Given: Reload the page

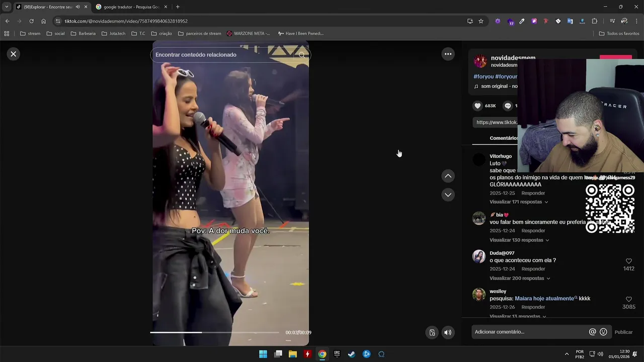Looking at the screenshot, I should click(x=31, y=21).
